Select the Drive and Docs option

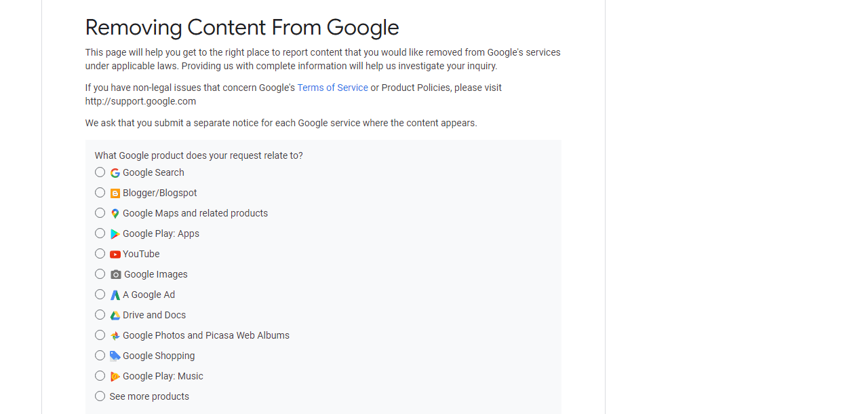click(x=100, y=315)
